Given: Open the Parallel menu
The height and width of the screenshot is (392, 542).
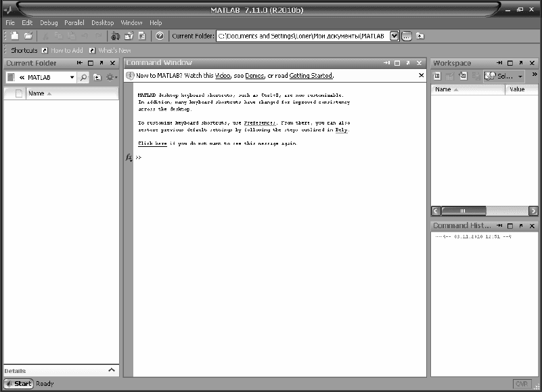Looking at the screenshot, I should (x=74, y=23).
